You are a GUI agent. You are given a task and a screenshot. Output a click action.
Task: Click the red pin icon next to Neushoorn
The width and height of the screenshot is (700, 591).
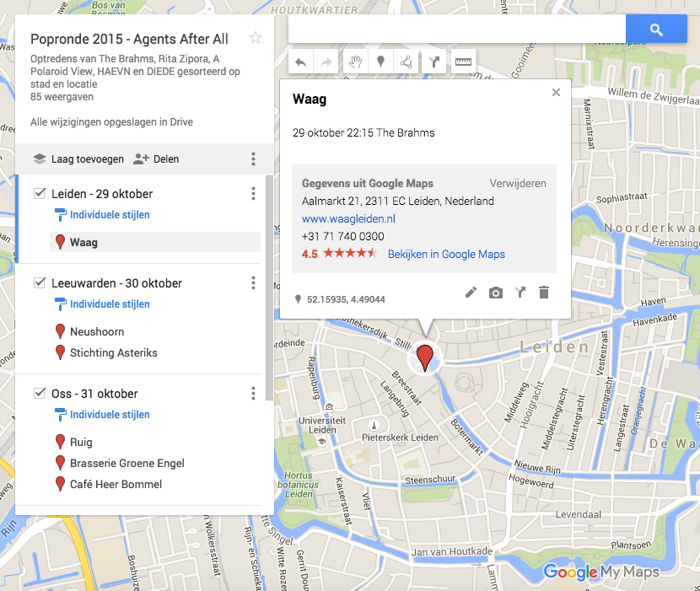(x=60, y=331)
